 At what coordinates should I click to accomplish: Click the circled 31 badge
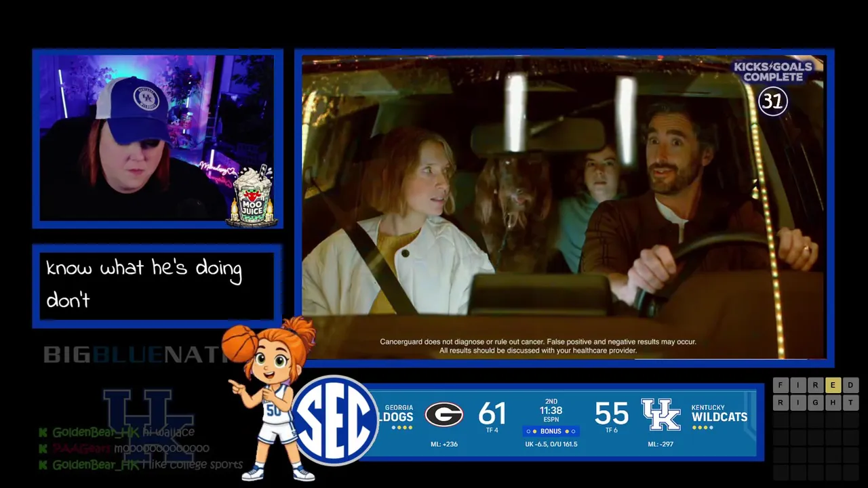(x=773, y=102)
